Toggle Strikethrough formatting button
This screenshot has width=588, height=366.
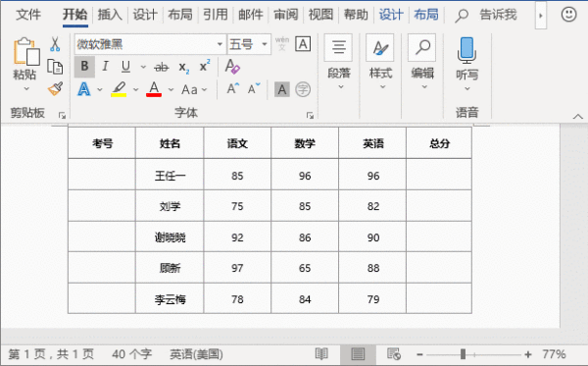[x=162, y=67]
